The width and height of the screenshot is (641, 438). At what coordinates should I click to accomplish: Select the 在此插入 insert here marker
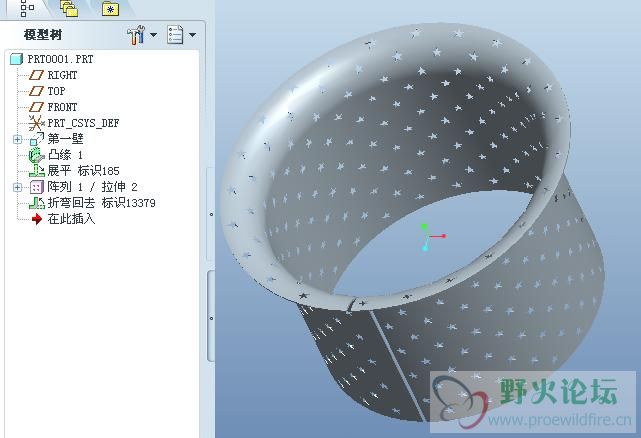72,219
